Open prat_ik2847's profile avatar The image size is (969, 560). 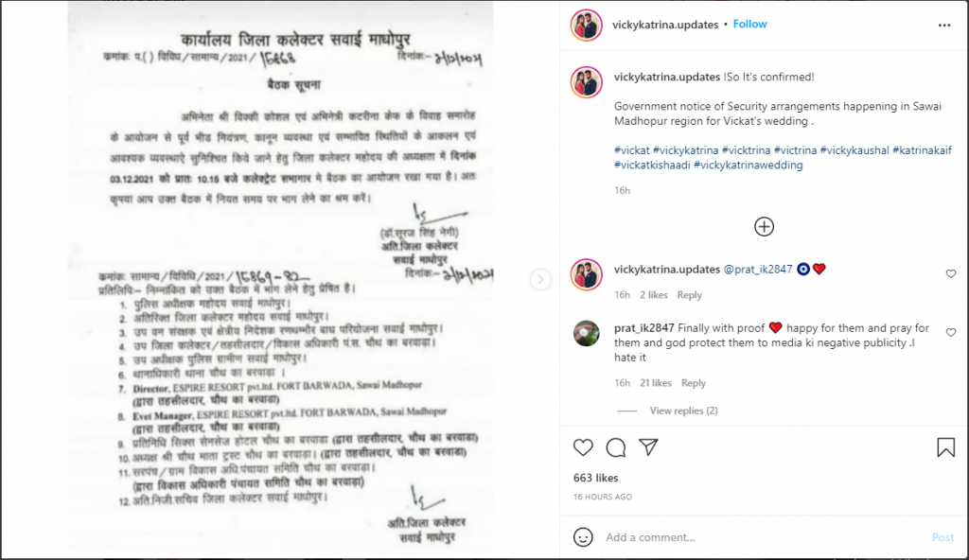click(586, 334)
